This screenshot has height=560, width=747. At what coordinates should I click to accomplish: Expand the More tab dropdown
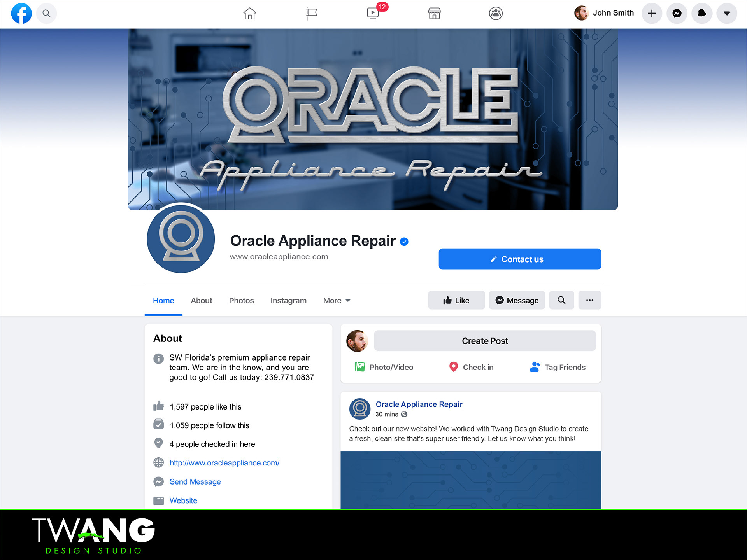[337, 301]
